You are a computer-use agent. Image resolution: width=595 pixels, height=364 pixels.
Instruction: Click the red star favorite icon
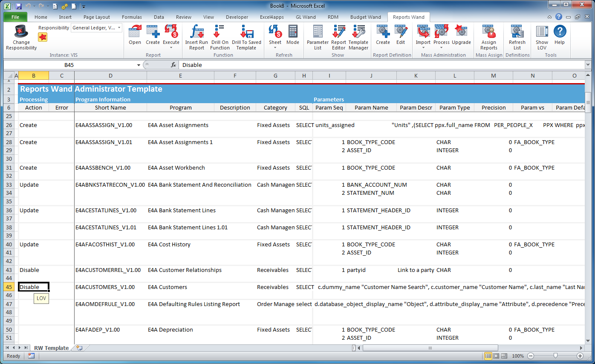pos(43,37)
